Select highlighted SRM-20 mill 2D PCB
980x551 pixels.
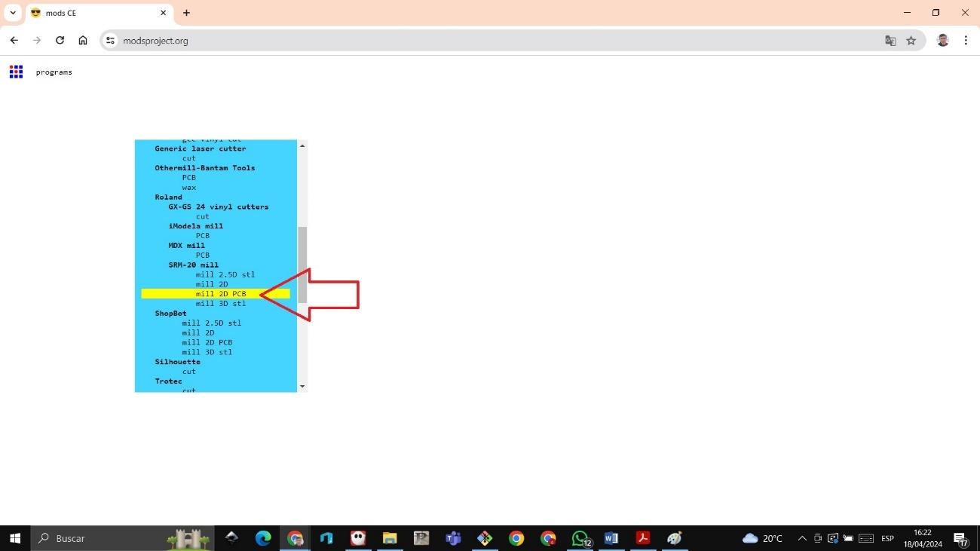tap(221, 294)
